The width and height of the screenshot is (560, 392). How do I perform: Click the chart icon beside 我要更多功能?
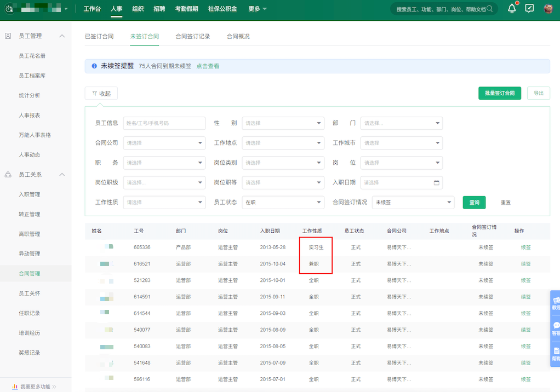[15, 387]
